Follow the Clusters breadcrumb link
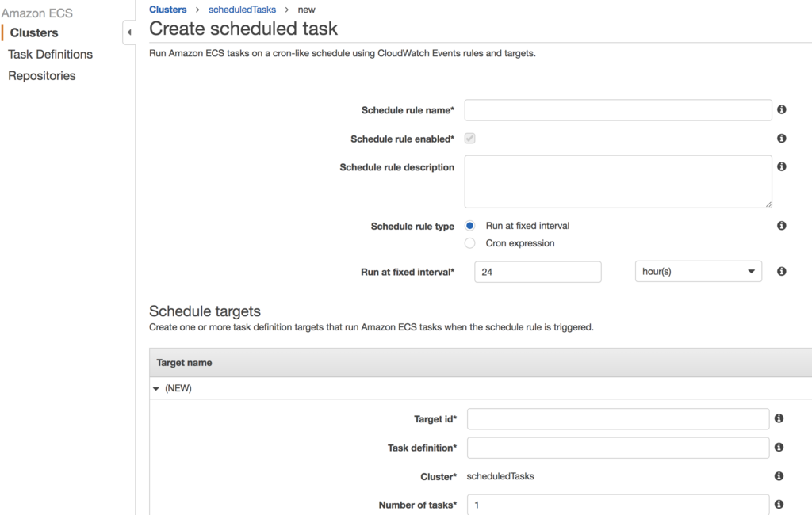Screen dimensions: 812x515 pos(167,10)
